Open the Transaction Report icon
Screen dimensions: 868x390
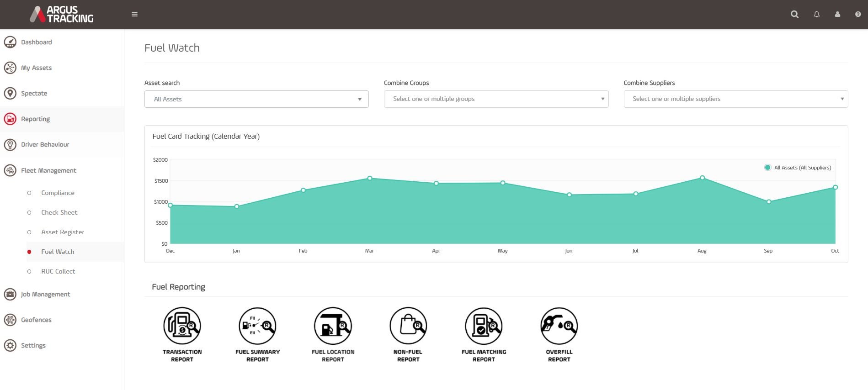[x=182, y=326]
